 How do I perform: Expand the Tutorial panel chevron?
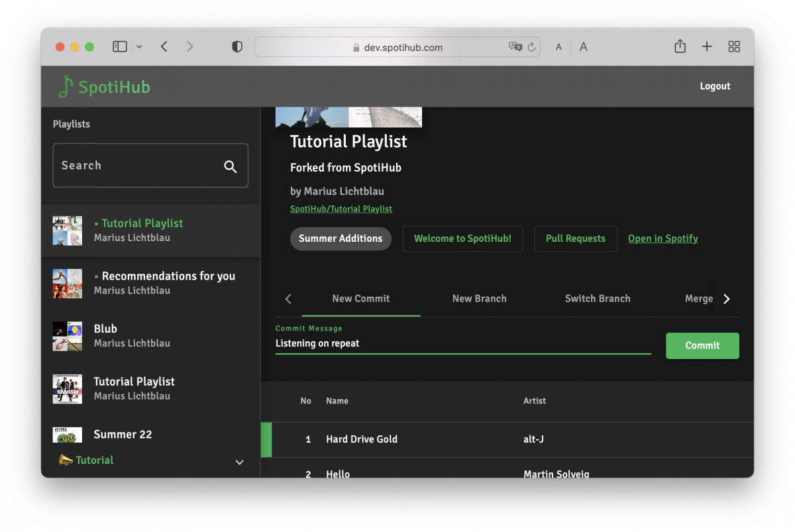240,462
